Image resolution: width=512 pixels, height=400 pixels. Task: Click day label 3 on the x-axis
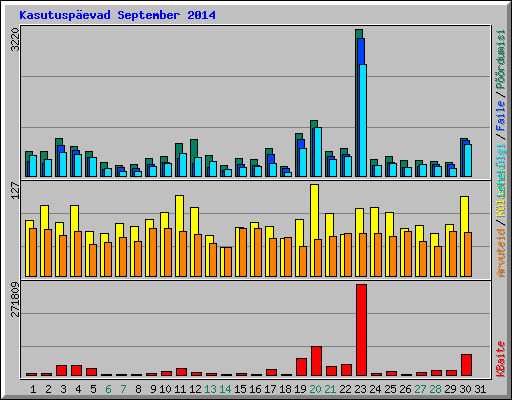click(63, 389)
